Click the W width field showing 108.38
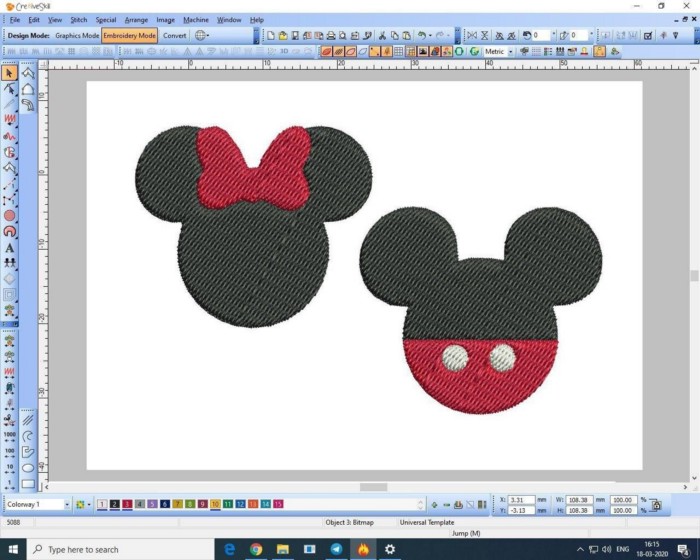The image size is (700, 560). [x=579, y=500]
